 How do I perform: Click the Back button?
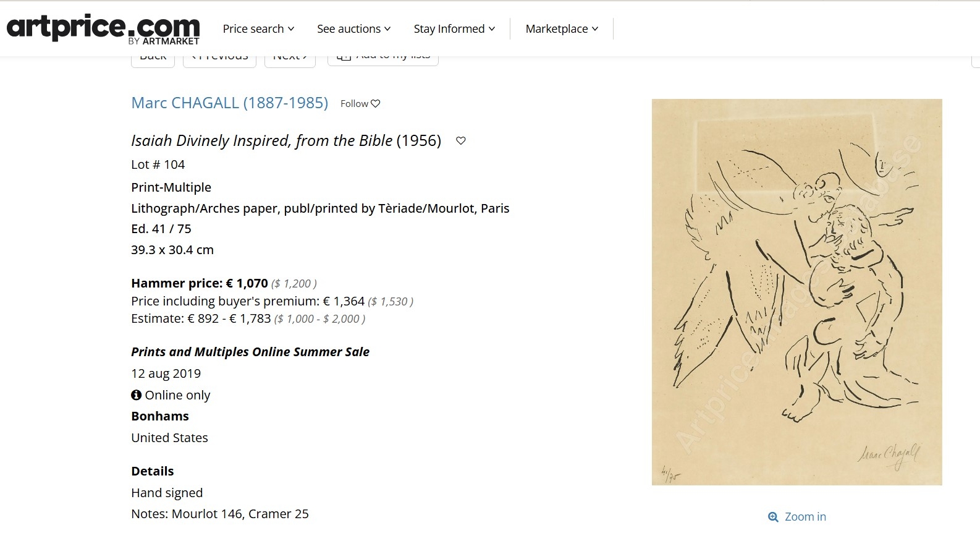153,60
